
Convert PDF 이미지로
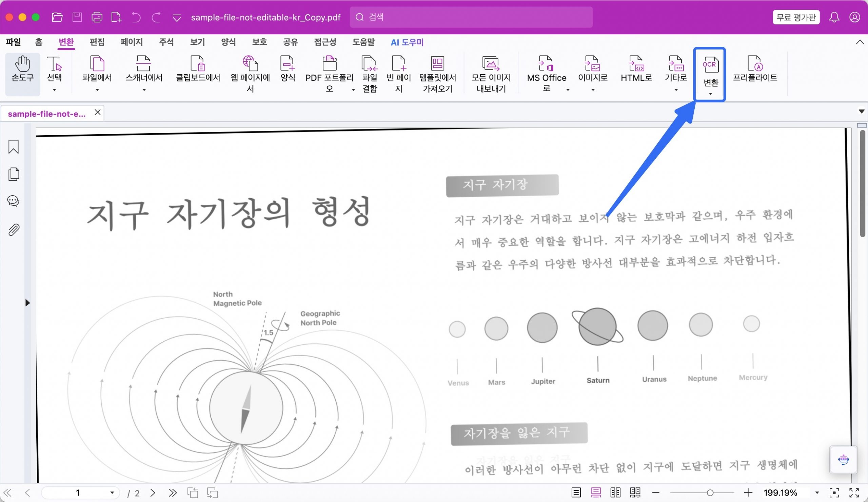592,69
